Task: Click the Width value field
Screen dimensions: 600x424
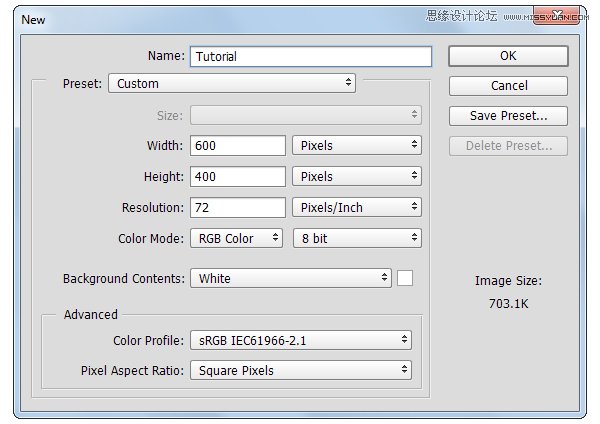Action: point(238,146)
